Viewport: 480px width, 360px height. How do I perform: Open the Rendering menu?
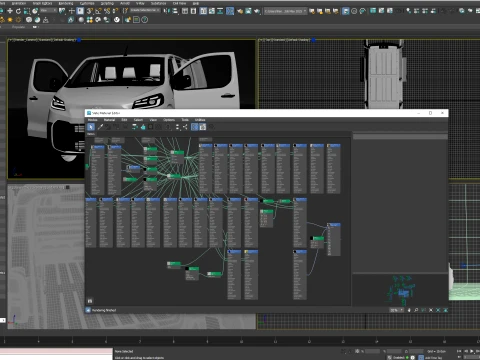coord(66,3)
